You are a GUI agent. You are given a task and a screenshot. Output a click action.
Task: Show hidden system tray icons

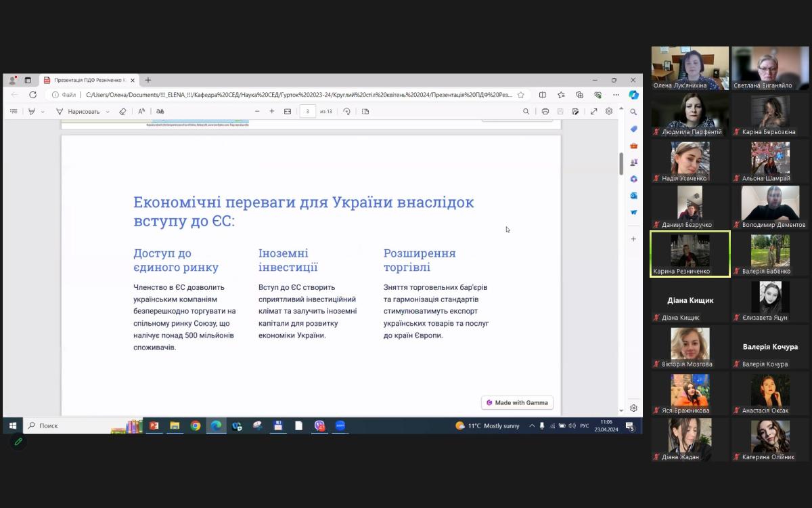pyautogui.click(x=532, y=426)
